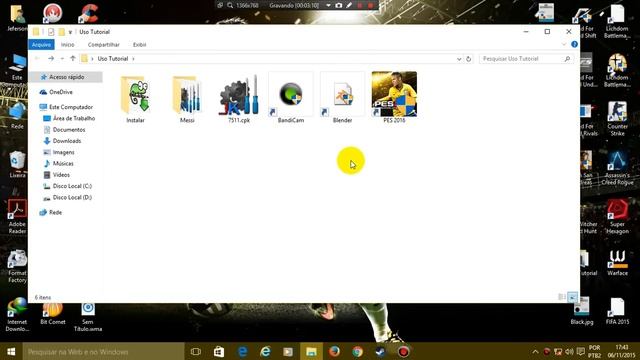Screen dimensions: 640x360
Task: Open the Store from the taskbar
Action: (219, 351)
